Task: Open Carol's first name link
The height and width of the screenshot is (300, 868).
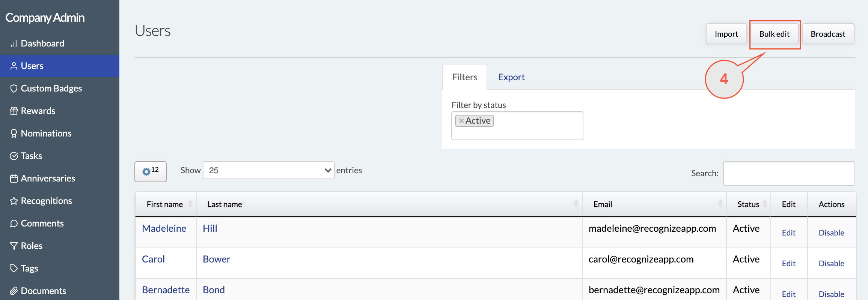Action: tap(153, 259)
